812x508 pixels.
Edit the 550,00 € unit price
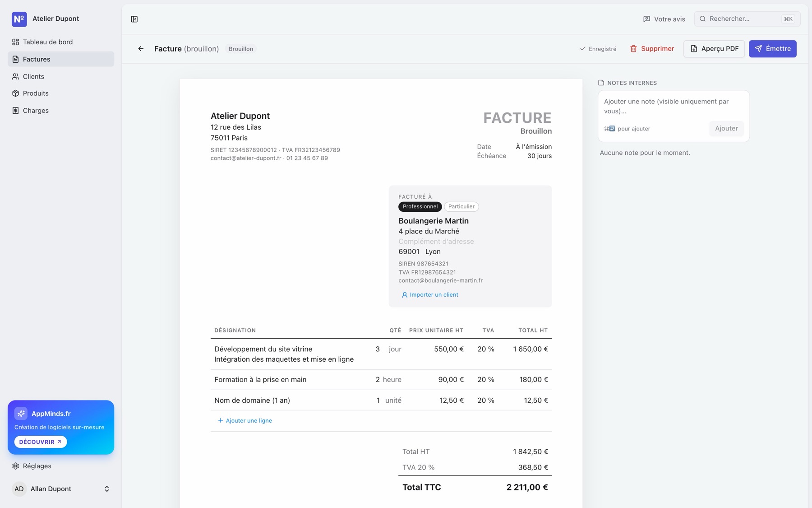point(449,350)
